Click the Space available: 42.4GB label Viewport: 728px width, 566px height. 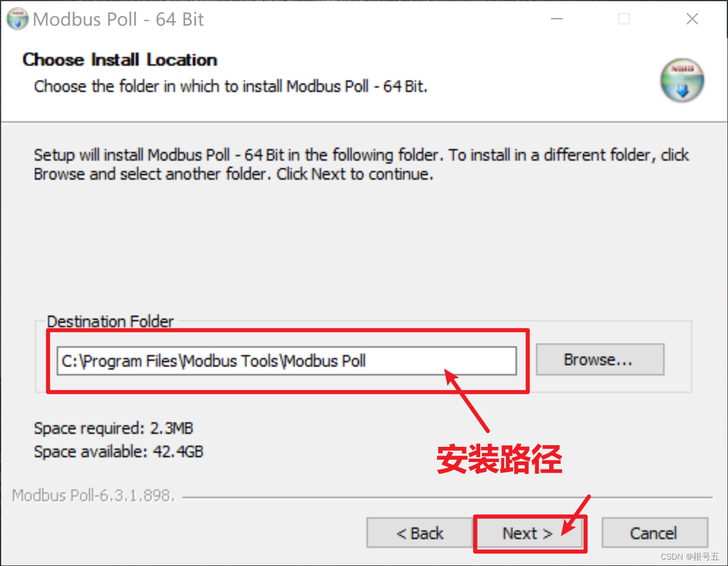pos(119,452)
